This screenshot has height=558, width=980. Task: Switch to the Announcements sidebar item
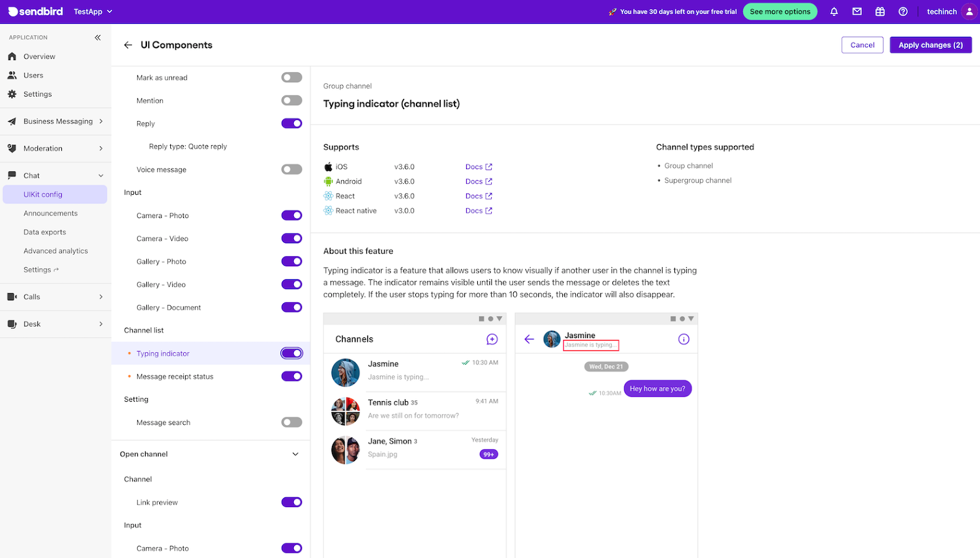coord(50,213)
